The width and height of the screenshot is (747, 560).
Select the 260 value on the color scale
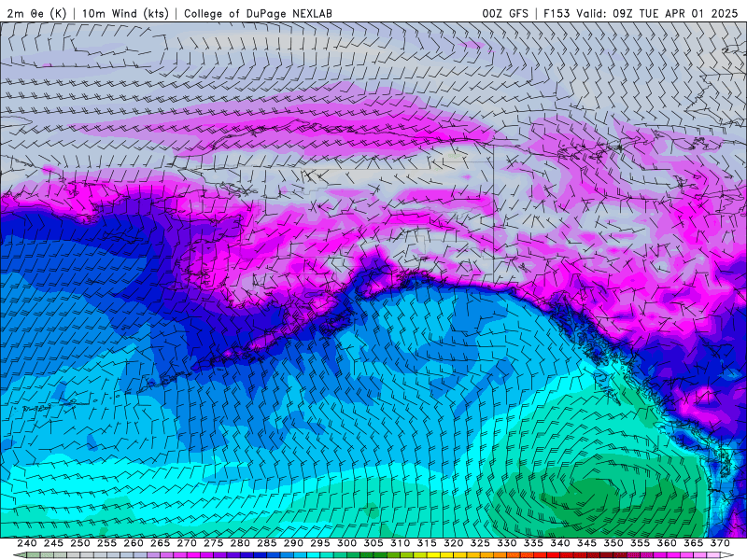pyautogui.click(x=134, y=543)
